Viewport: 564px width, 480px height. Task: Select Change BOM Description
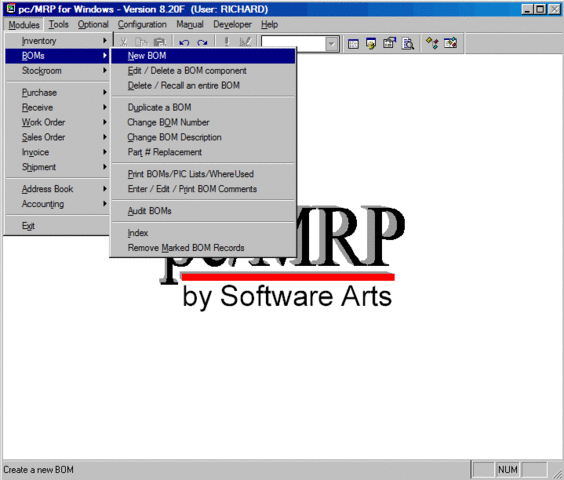click(203, 137)
